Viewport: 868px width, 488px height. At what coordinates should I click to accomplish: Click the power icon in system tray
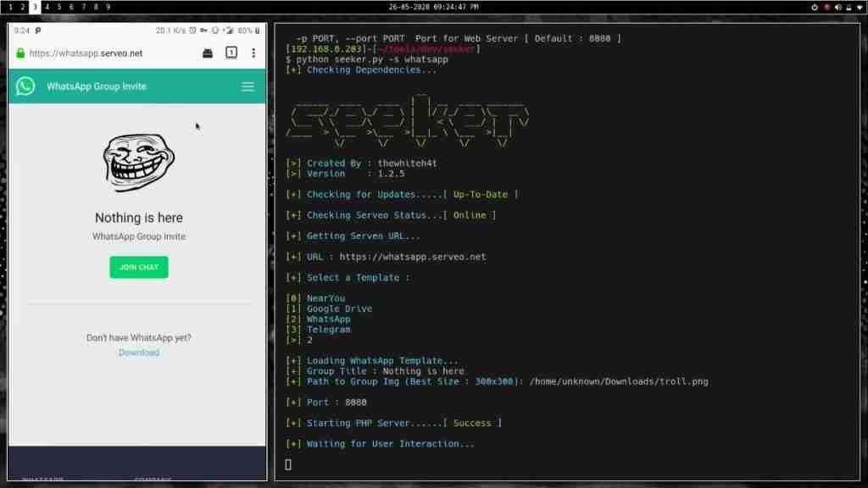tap(815, 7)
